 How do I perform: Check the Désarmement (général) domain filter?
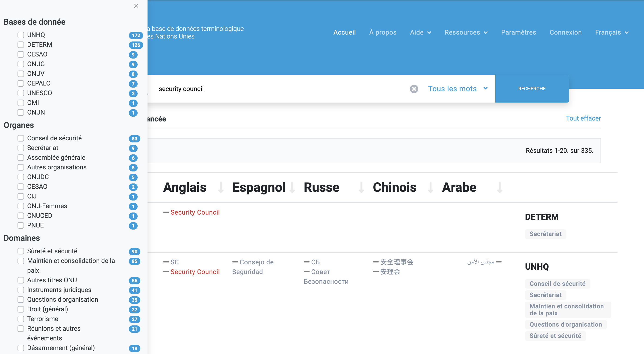click(x=21, y=348)
